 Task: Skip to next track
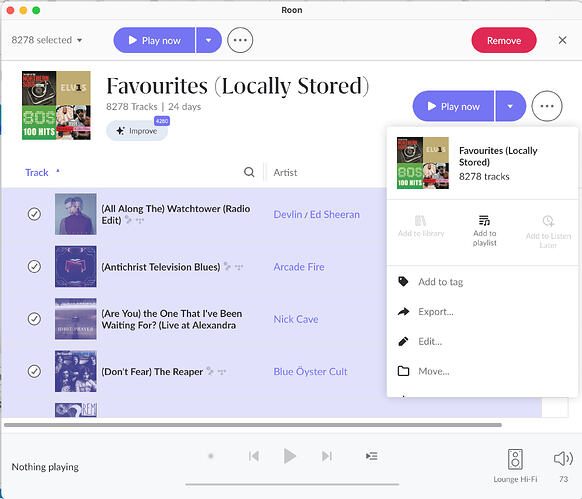(327, 456)
